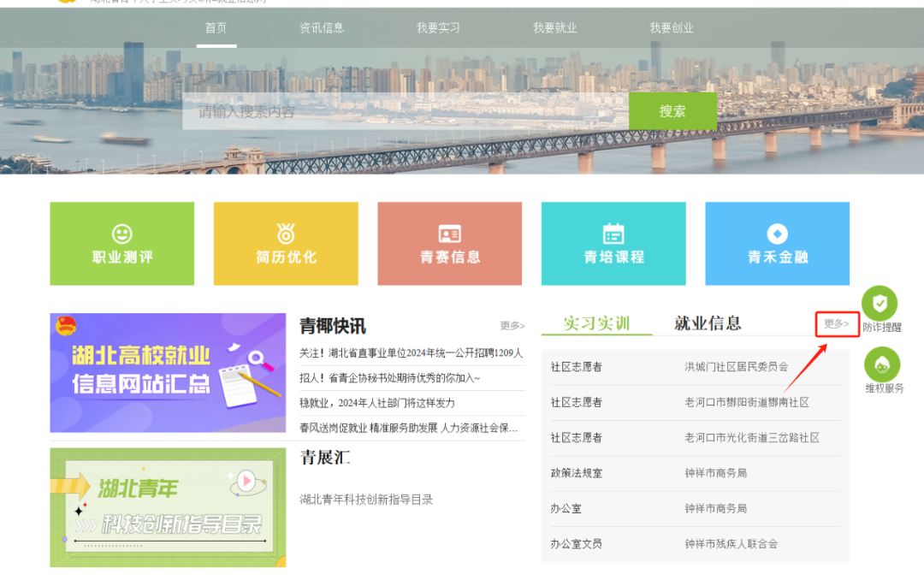This screenshot has width=924, height=586.
Task: Open 社区志愿者 row for 洪城门社区居民委员会
Action: (696, 367)
